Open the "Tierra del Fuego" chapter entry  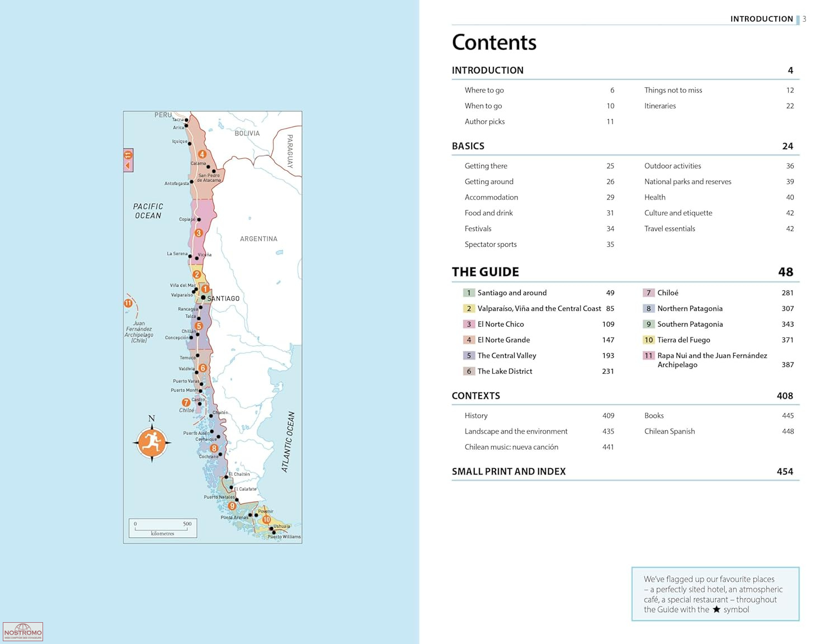tap(684, 340)
